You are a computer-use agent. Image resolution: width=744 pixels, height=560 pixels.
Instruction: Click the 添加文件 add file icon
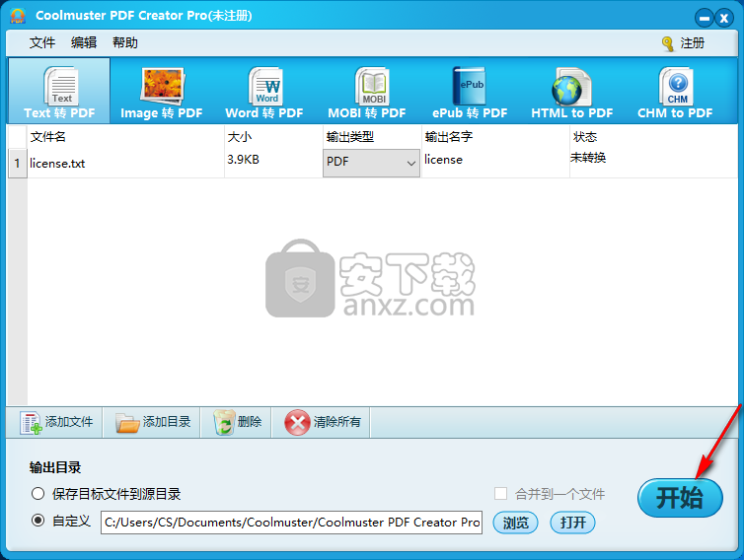pyautogui.click(x=31, y=422)
